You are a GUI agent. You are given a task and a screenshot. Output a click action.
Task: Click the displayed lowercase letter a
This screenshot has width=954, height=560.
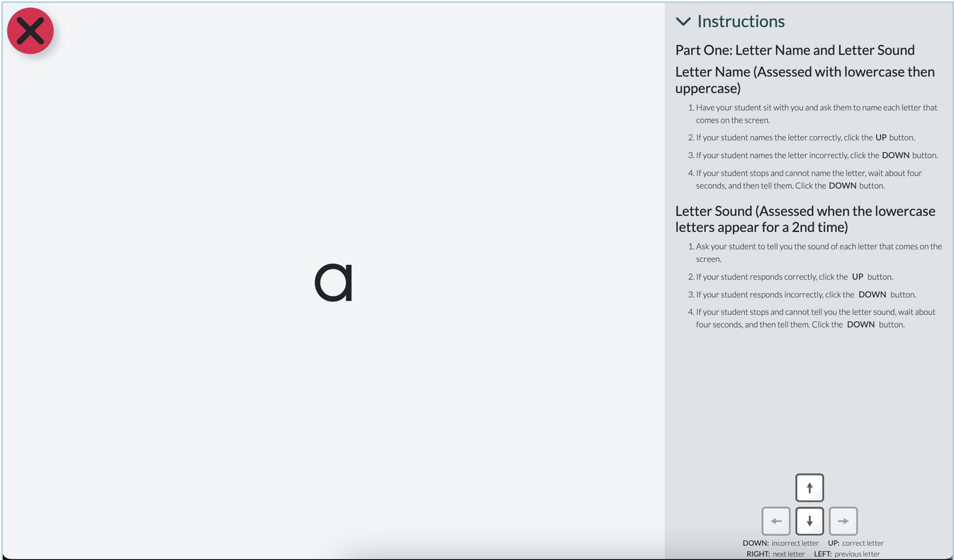pos(334,282)
